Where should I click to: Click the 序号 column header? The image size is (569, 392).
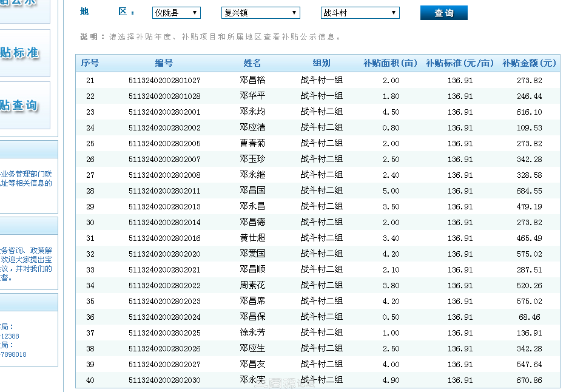click(90, 63)
